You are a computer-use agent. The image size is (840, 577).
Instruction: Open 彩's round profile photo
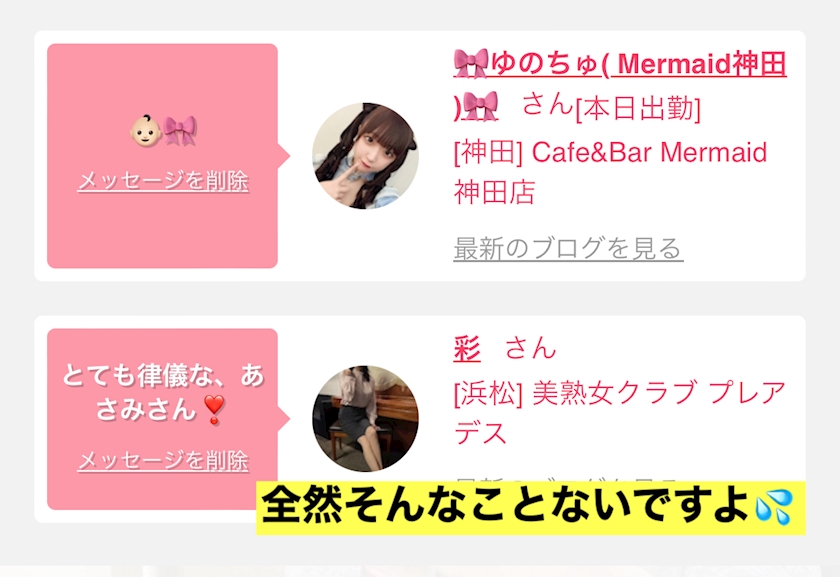click(x=365, y=418)
